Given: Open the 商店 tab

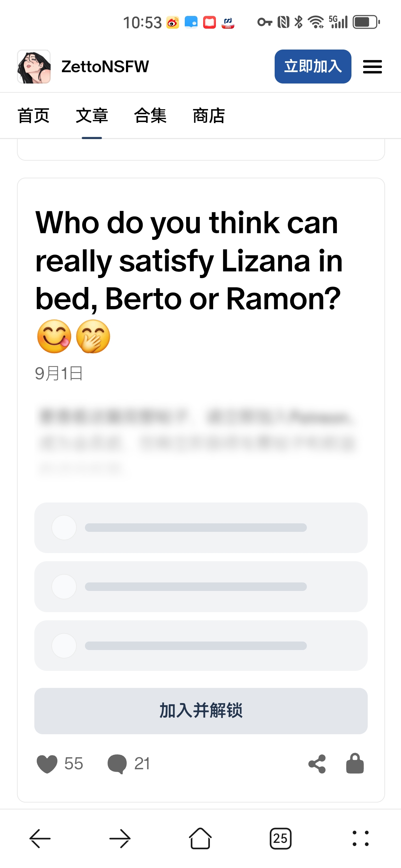Looking at the screenshot, I should [209, 116].
